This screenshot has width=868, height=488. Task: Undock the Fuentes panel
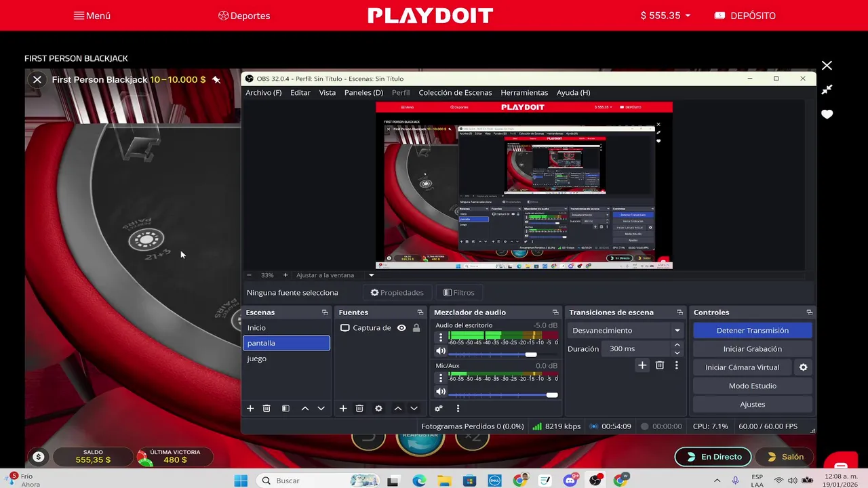tap(420, 312)
